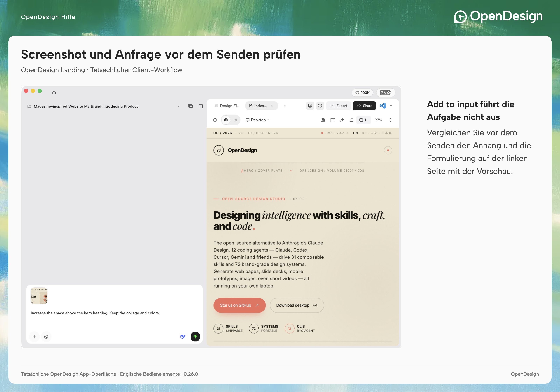Viewport: 560px width, 392px height.
Task: Expand the project name chevron
Action: [178, 106]
